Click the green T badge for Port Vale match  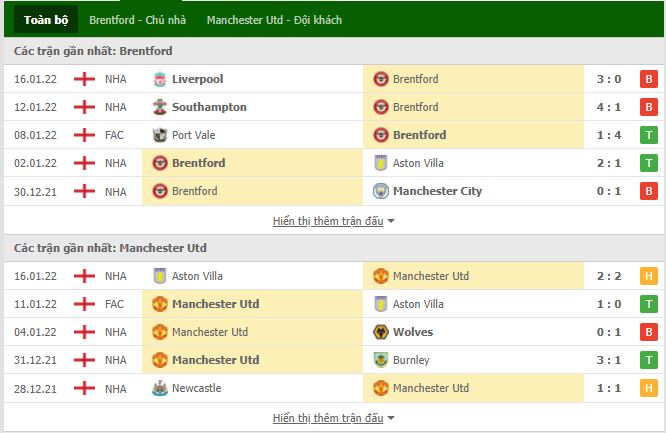(649, 135)
